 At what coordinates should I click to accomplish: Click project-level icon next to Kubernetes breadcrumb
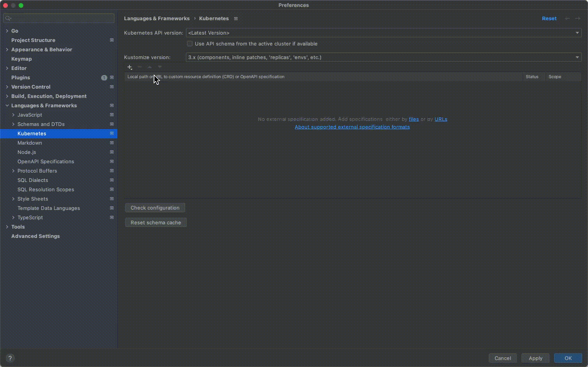236,19
